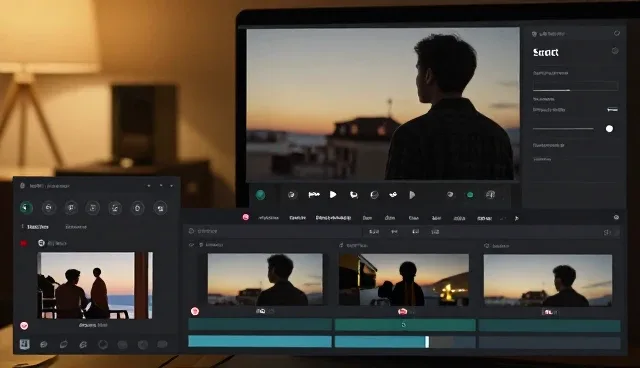This screenshot has width=640, height=368.
Task: Click the red record indicator in the floating panel
Action: pyautogui.click(x=24, y=243)
